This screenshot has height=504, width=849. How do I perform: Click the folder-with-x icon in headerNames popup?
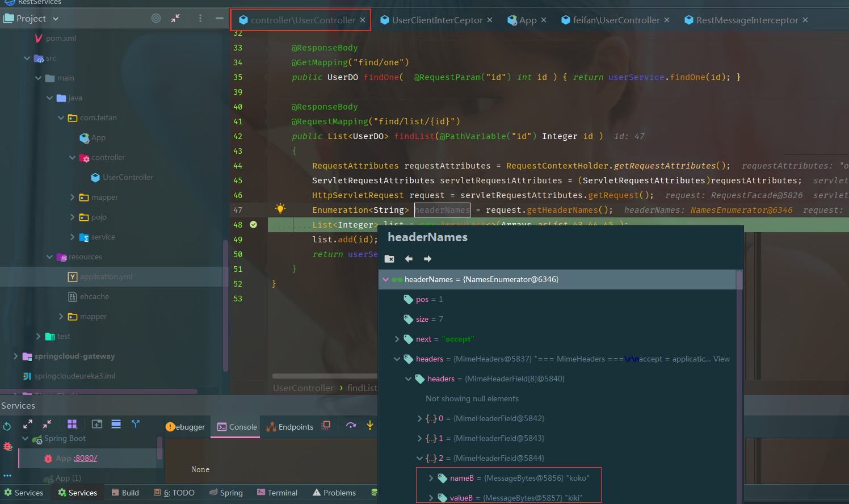click(389, 259)
